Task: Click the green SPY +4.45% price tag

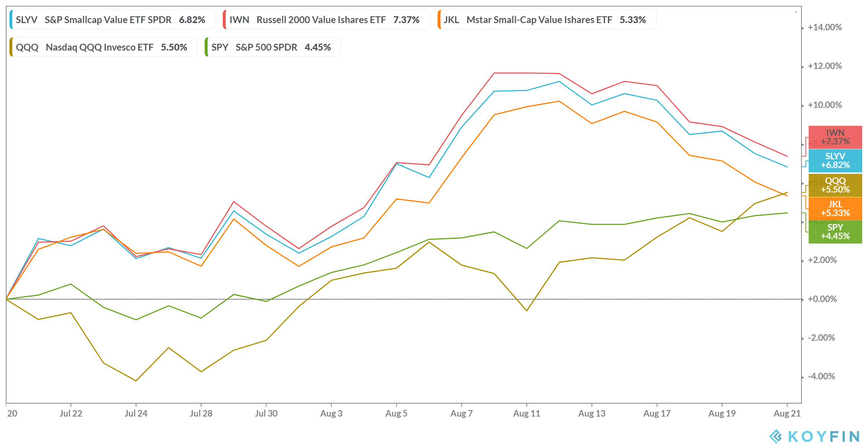Action: [835, 232]
